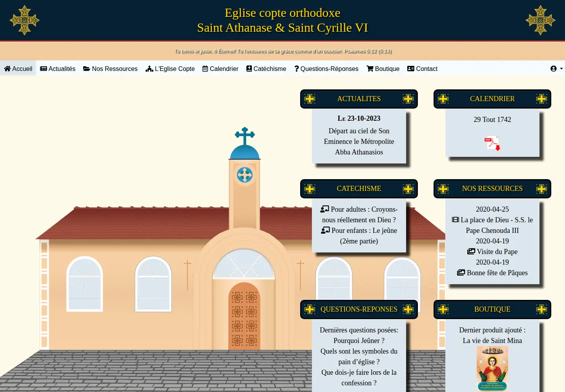The height and width of the screenshot is (392, 565).
Task: Click the left cross icon of CATECHISME header
Action: point(310,189)
